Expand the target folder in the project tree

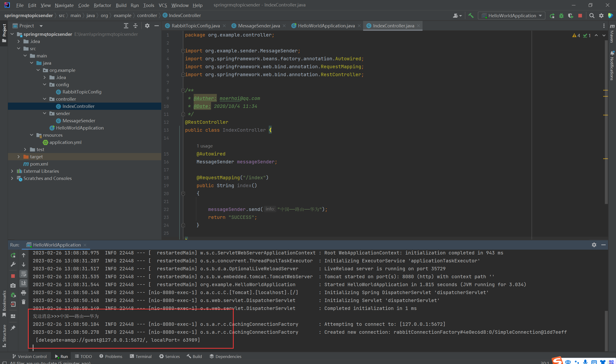(19, 157)
